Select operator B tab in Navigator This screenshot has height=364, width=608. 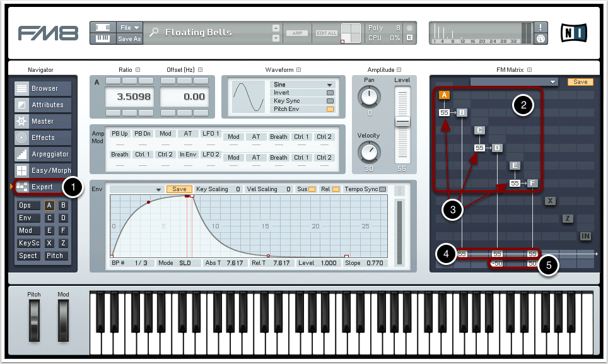coord(63,206)
